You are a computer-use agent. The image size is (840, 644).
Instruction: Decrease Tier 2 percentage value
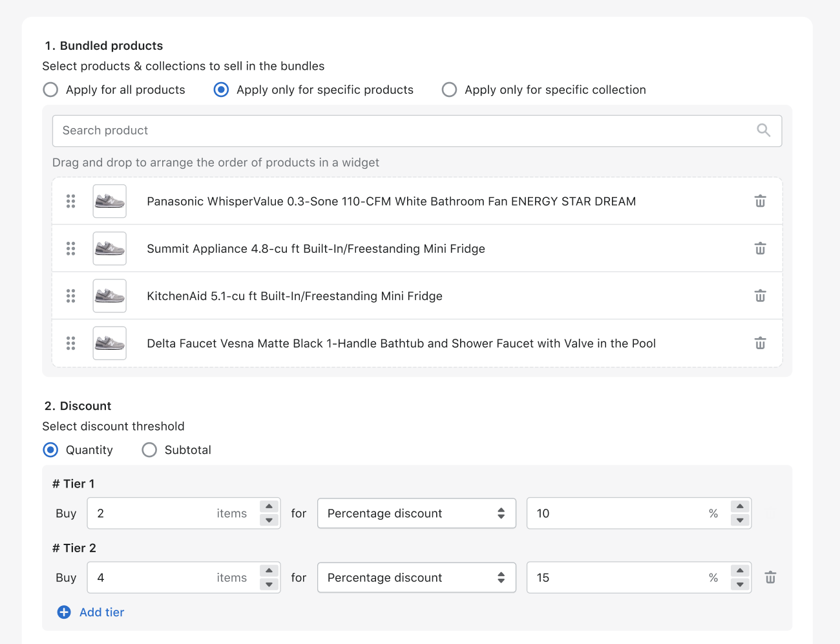(x=740, y=584)
